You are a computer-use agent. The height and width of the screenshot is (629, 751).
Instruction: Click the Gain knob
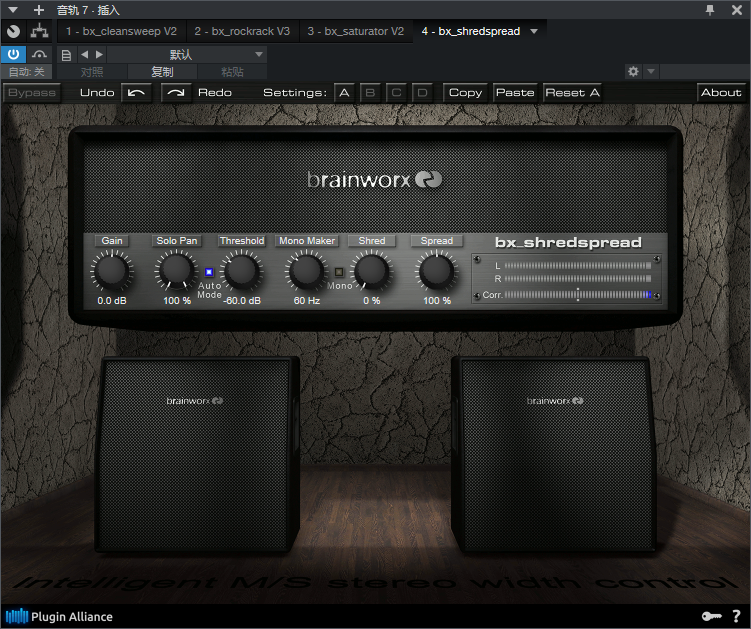point(112,271)
